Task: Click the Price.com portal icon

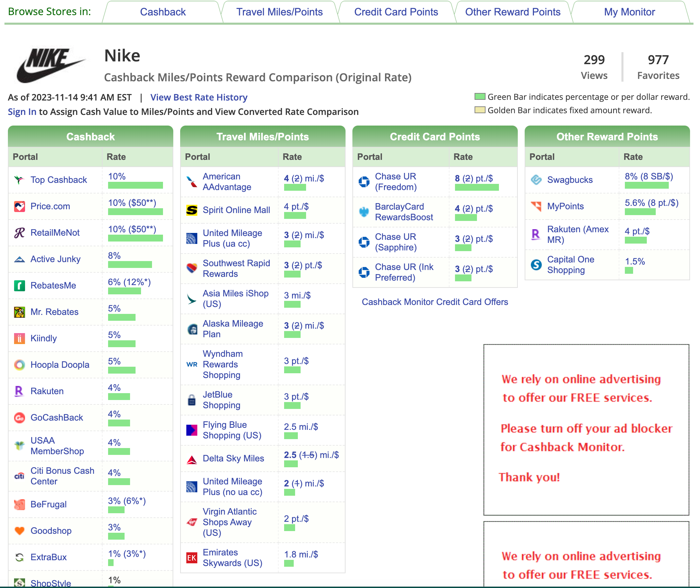Action: 20,206
